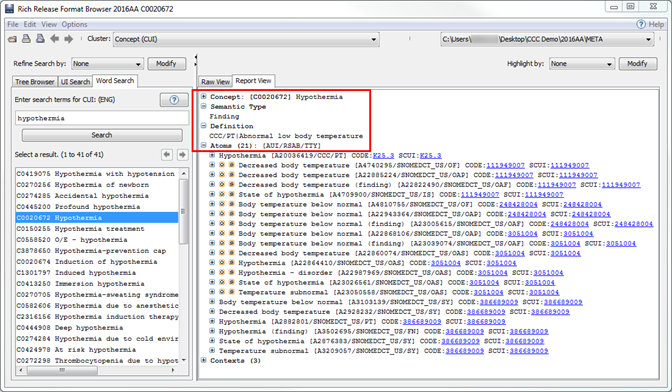Screen dimensions: 672x392
Task: Expand the Hypothermia - disorder atom row
Action: 212,272
